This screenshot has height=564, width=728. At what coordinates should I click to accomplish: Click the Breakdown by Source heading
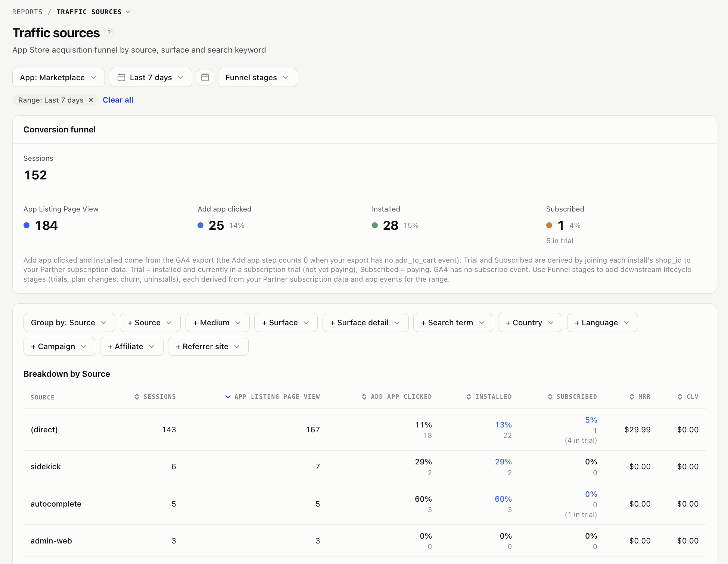coord(67,374)
